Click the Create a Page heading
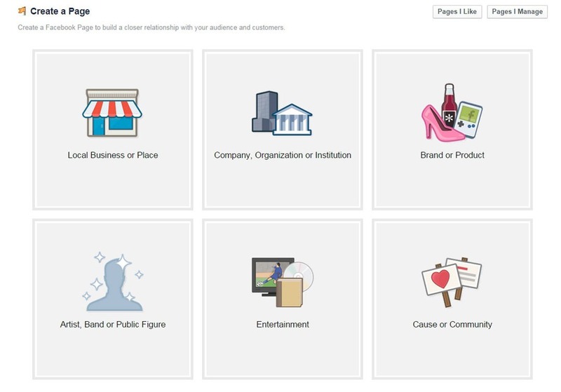This screenshot has height=392, width=561. coord(60,12)
